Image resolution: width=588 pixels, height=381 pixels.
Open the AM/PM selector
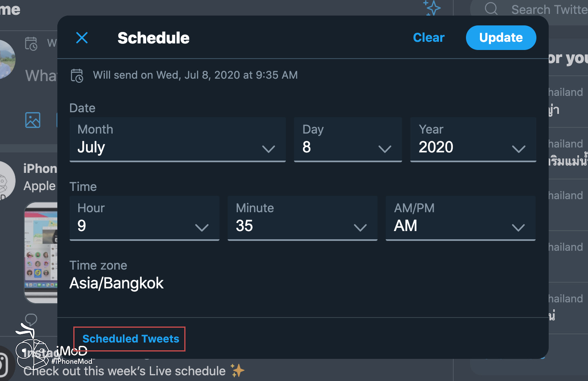click(460, 218)
